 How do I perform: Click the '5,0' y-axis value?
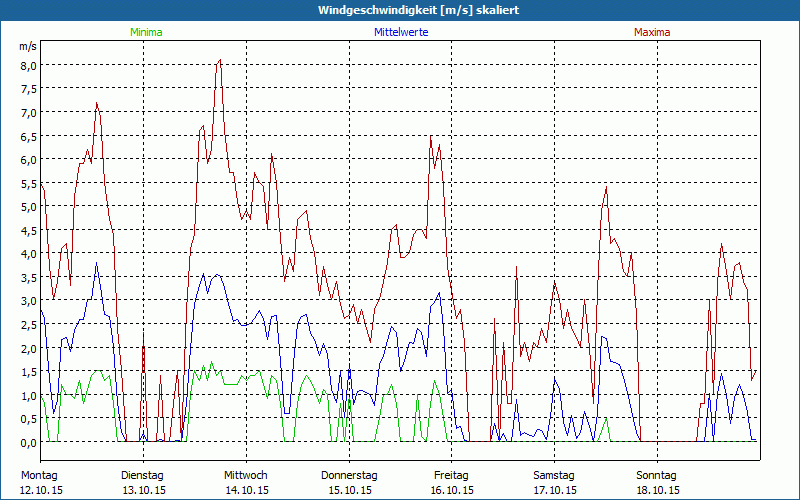pos(29,207)
